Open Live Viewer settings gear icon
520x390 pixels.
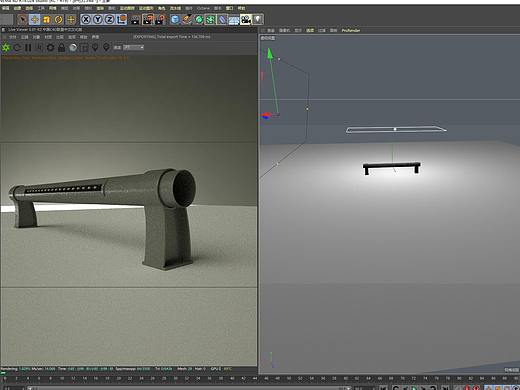(x=50, y=48)
